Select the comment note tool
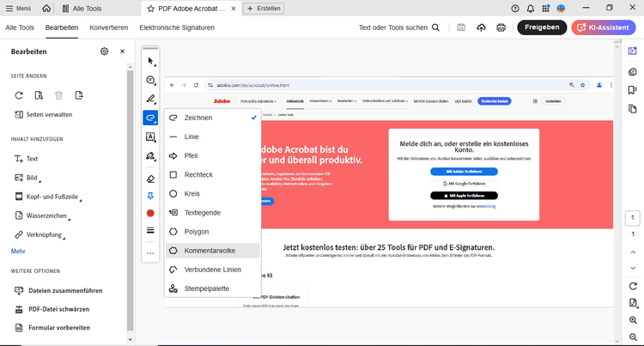 click(151, 80)
